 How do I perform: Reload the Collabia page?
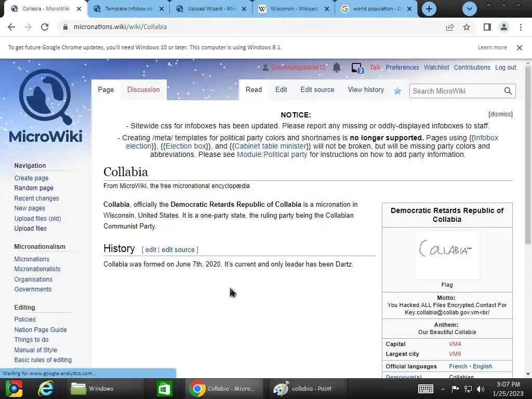coord(45,27)
